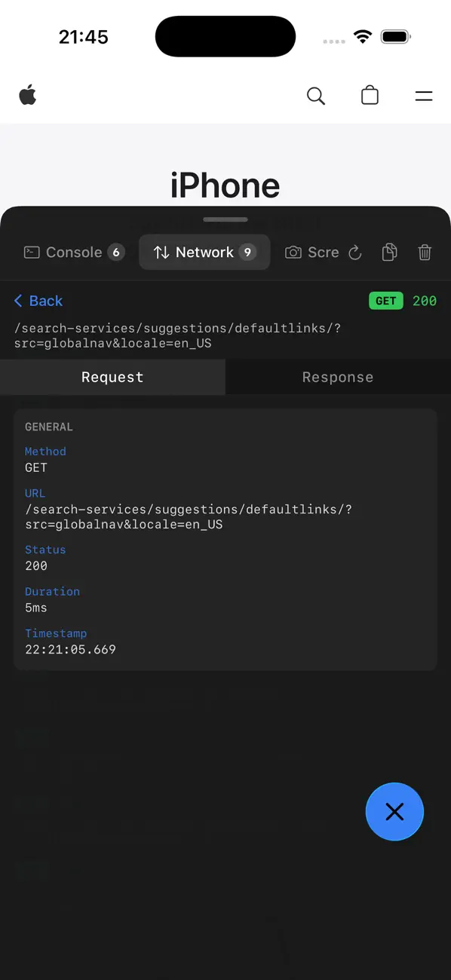451x980 pixels.
Task: Open the hamburger navigation menu
Action: pos(424,96)
